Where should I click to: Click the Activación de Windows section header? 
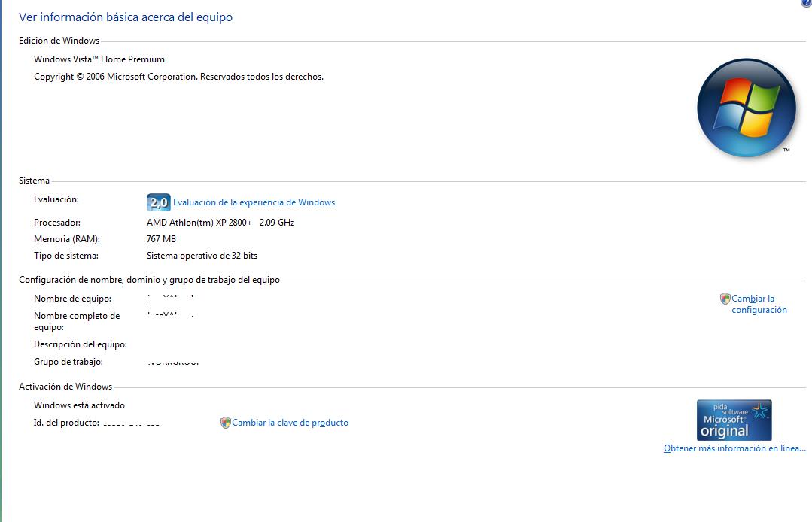[x=65, y=387]
